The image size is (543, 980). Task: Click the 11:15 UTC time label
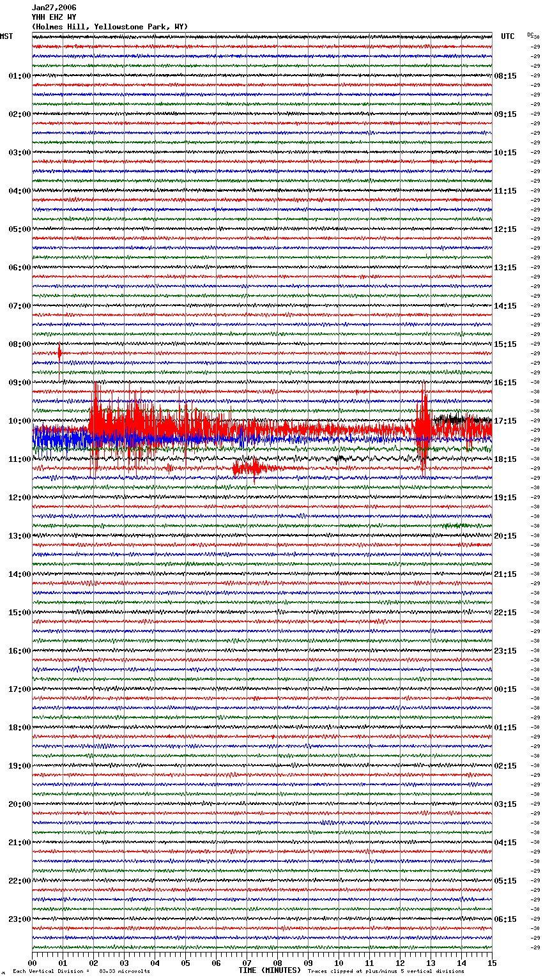point(505,191)
